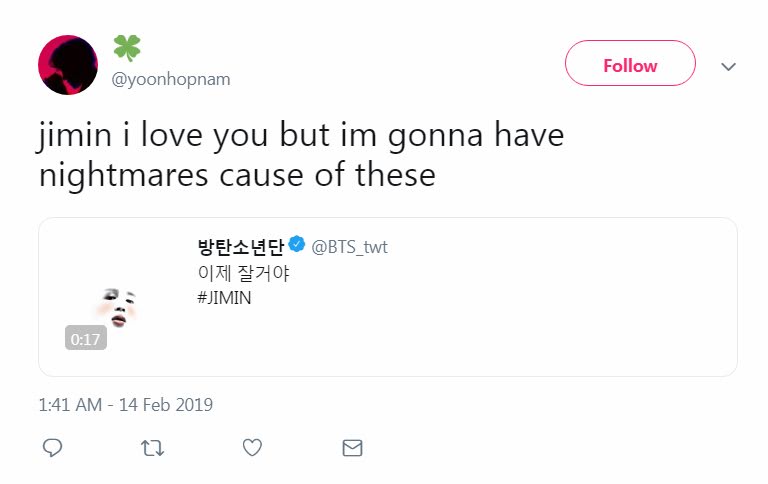The image size is (768, 484).
Task: Click the four-leaf clover display name
Action: (126, 48)
